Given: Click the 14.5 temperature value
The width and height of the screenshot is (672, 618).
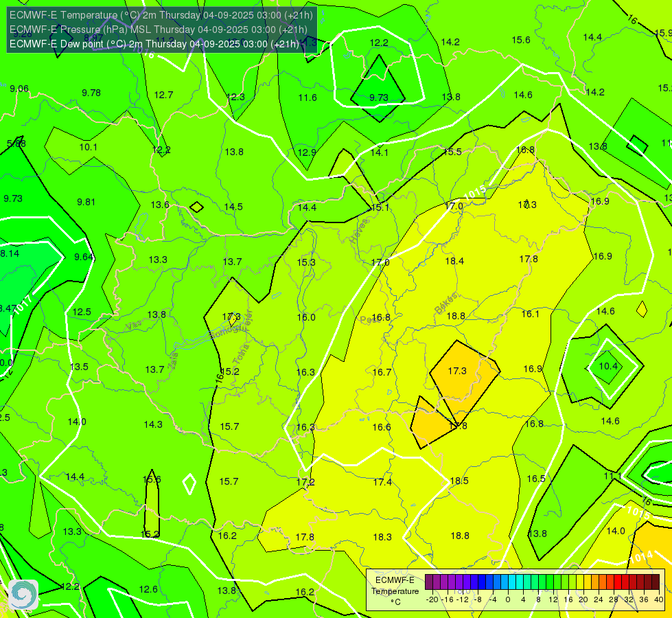Looking at the screenshot, I should [233, 207].
